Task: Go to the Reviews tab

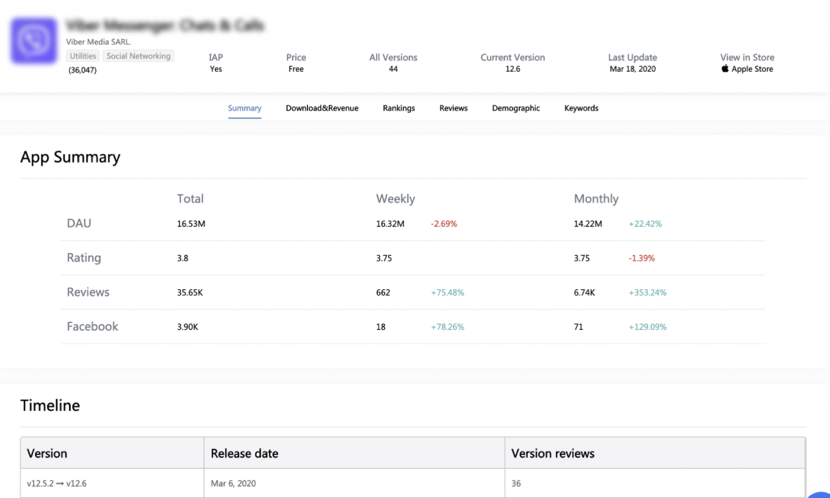Action: [x=453, y=108]
